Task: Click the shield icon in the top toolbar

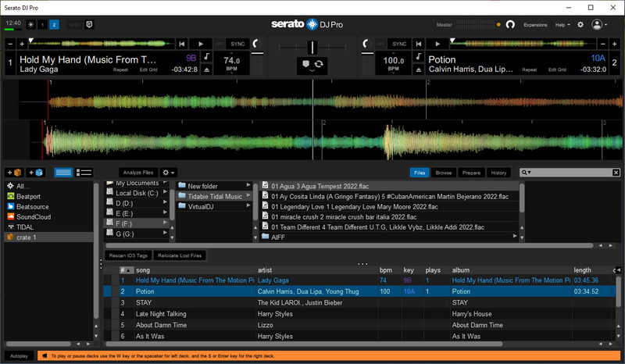Action: (x=89, y=25)
